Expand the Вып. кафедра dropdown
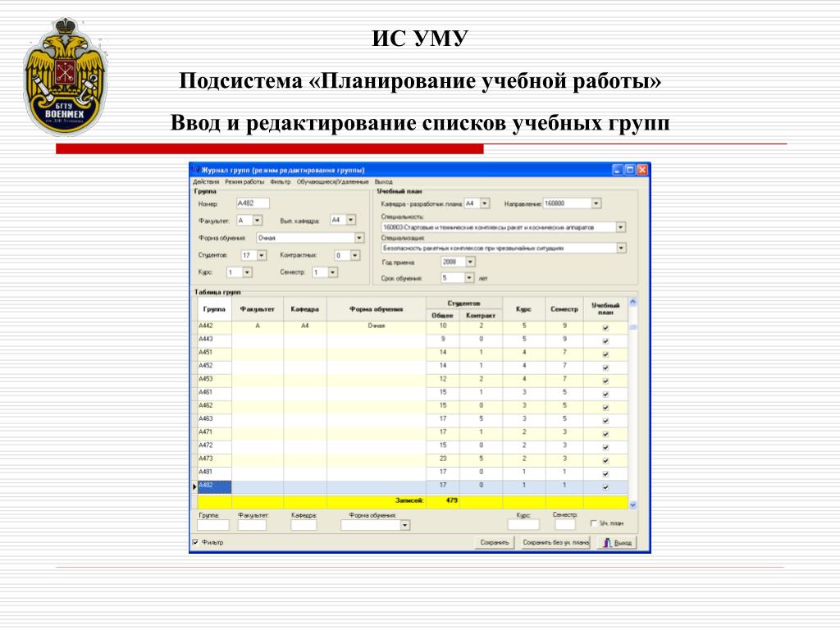This screenshot has width=840, height=630. pos(351,220)
